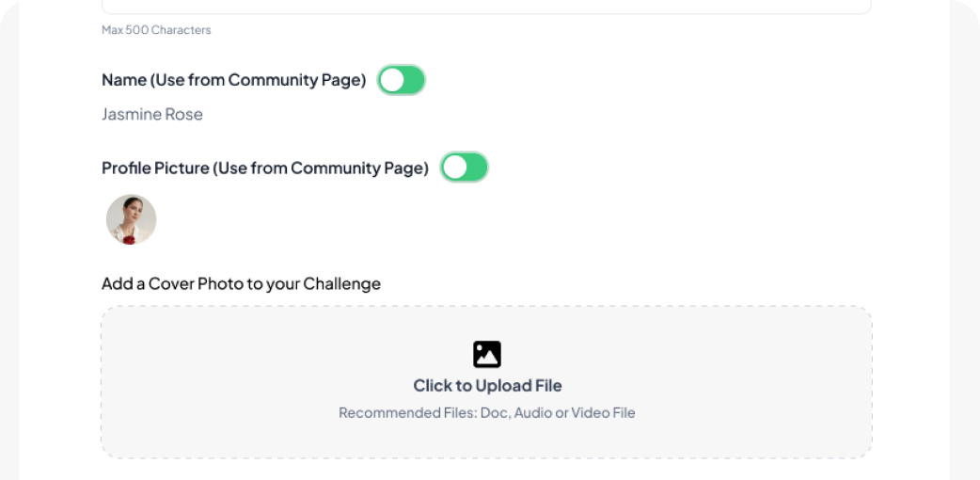The width and height of the screenshot is (980, 480).
Task: Click the white knob of the Name toggle
Action: [392, 81]
